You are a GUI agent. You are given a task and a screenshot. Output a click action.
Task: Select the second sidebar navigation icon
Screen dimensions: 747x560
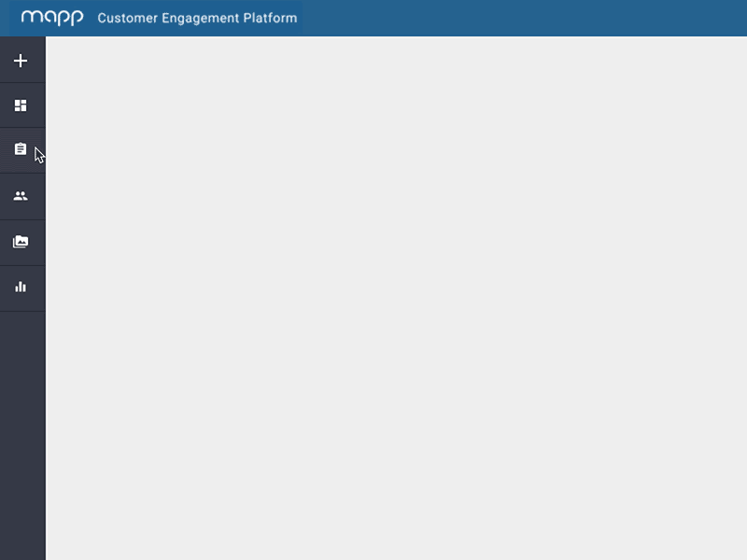[x=21, y=105]
